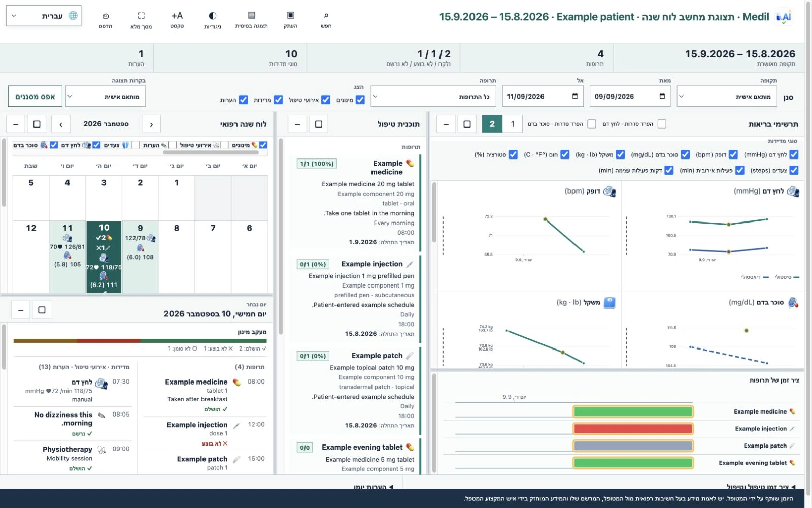Enable split series for blood sugar (הפרד סדרות · סוכר דם)
812x508 pixels.
(x=592, y=124)
